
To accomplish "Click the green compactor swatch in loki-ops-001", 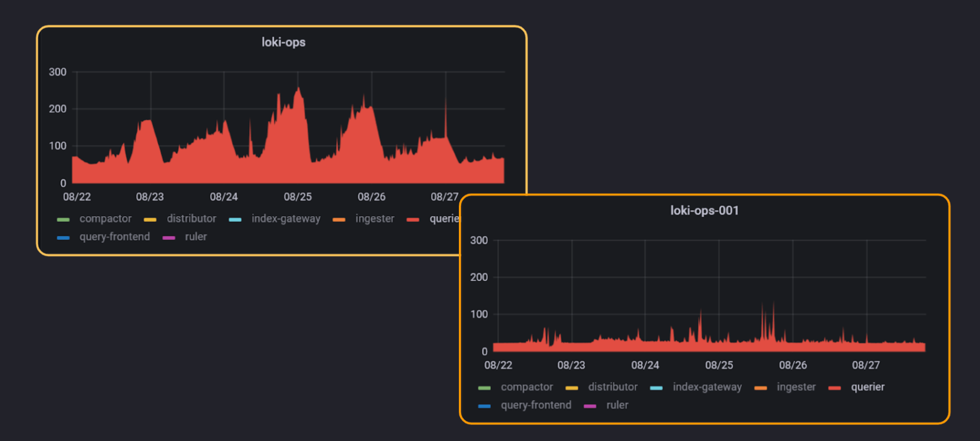I will click(x=485, y=387).
